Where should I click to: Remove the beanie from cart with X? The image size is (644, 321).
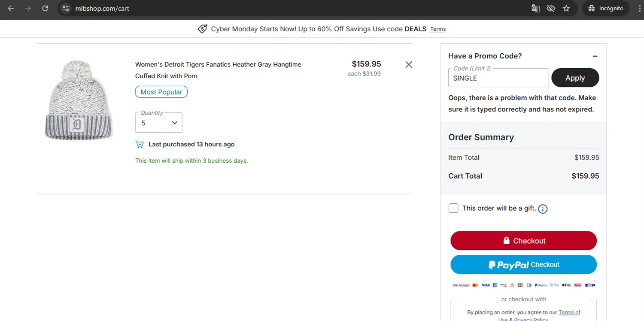point(409,64)
